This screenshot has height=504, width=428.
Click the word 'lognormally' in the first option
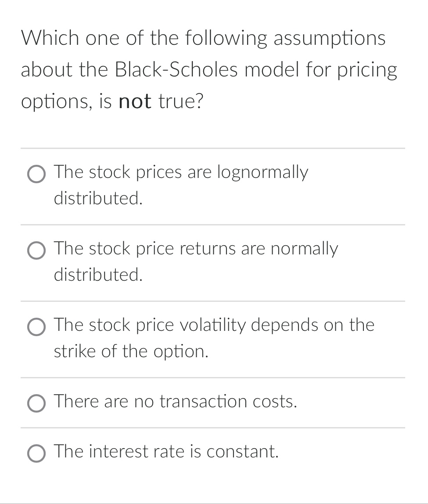click(x=263, y=172)
